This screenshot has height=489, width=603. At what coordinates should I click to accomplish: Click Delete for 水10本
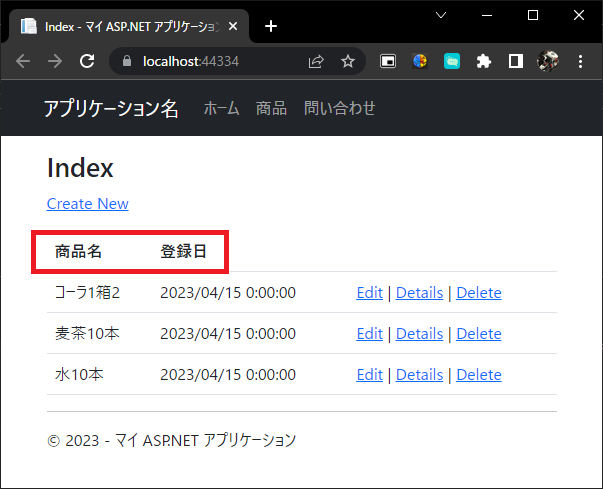479,375
